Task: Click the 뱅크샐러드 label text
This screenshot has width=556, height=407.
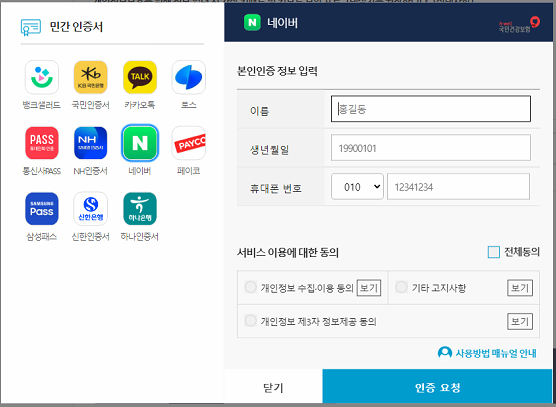Action: point(42,105)
